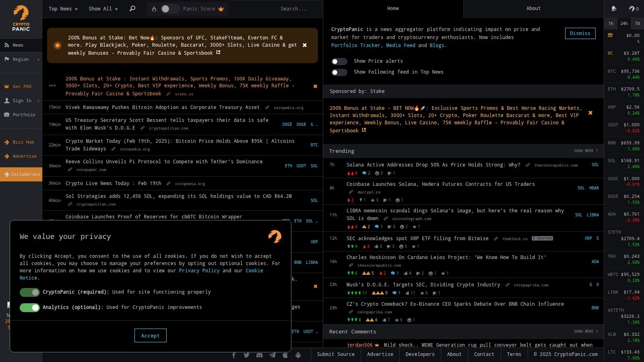Open Developers link in footer
Image resolution: width=644 pixels, height=362 pixels.
pos(420,354)
